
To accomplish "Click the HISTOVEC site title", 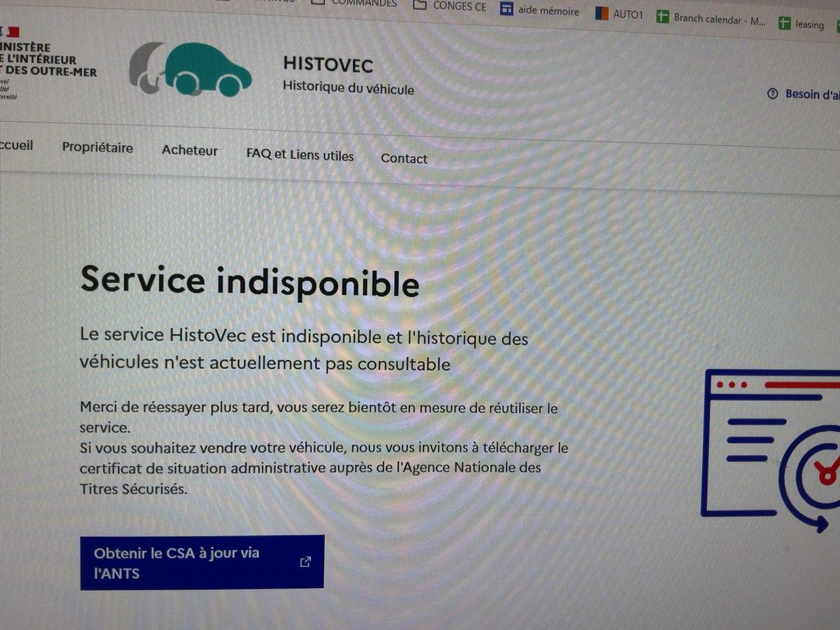I will click(x=328, y=64).
